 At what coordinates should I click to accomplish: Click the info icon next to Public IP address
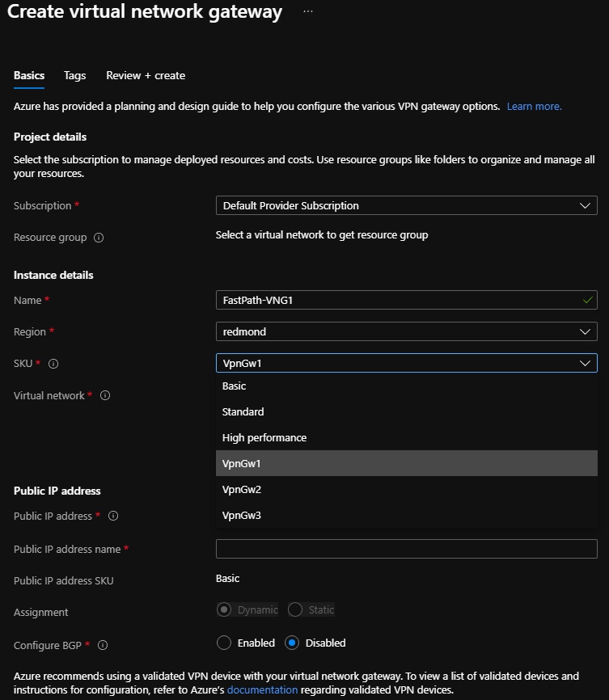[x=113, y=517]
